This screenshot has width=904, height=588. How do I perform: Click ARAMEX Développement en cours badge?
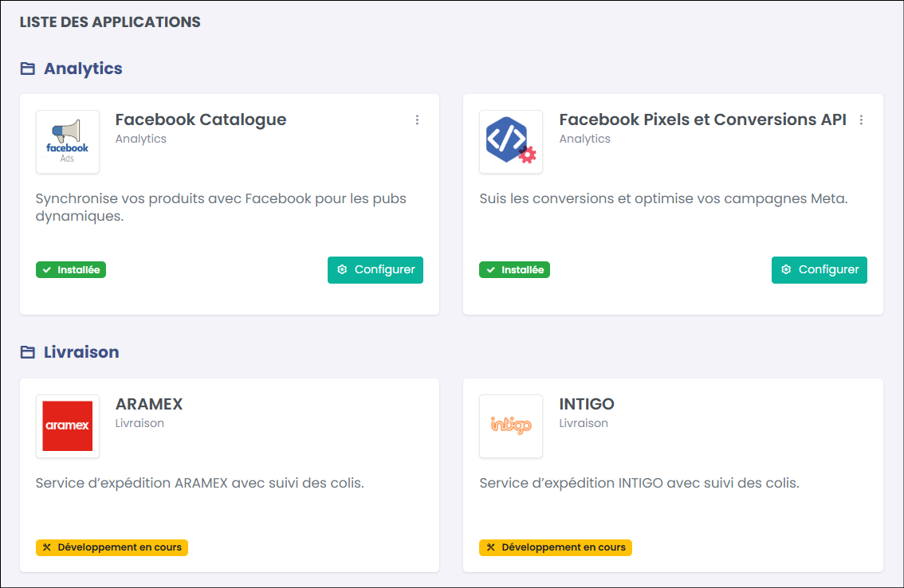coord(112,547)
